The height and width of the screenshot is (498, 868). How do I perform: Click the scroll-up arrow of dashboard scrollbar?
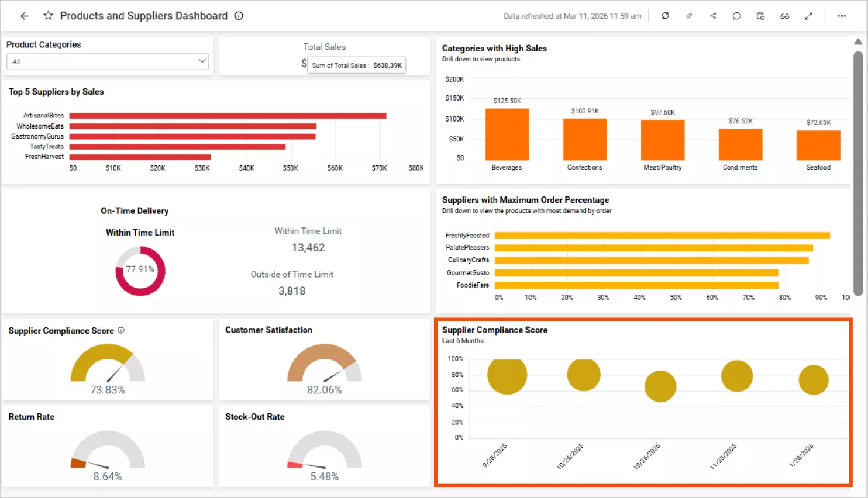[x=858, y=41]
